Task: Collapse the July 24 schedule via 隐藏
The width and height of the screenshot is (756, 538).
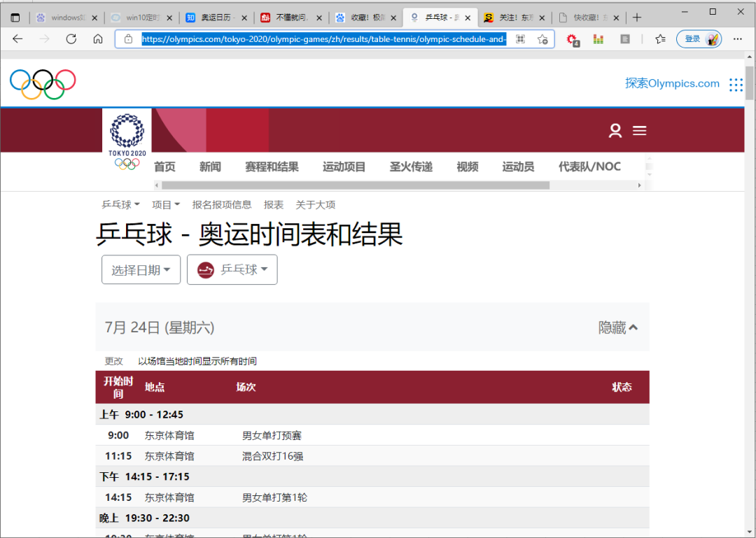Action: [x=618, y=327]
